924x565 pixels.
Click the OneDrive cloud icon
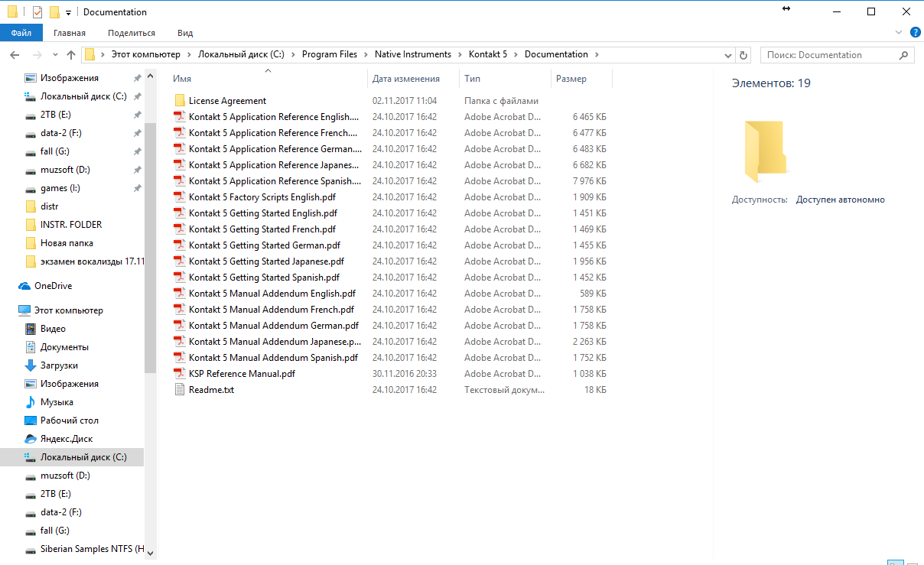point(24,286)
